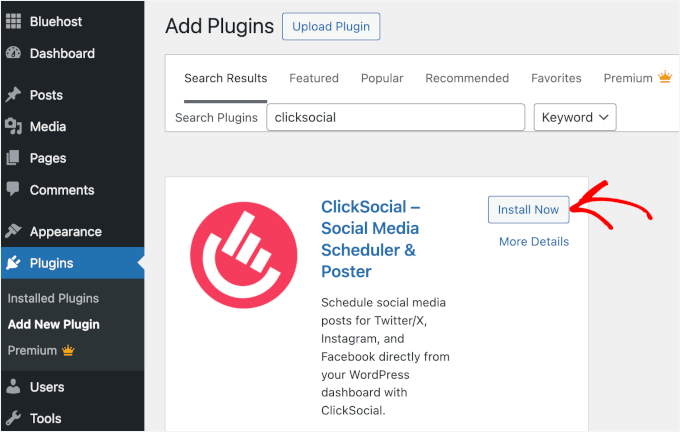Screen dimensions: 680x432
Task: Open the Recommended plugins tab
Action: tap(467, 78)
